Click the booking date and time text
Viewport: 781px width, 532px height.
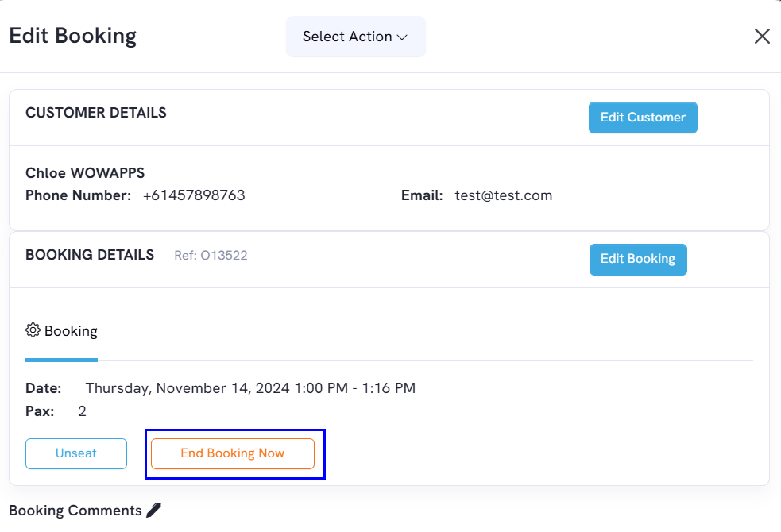click(x=250, y=388)
